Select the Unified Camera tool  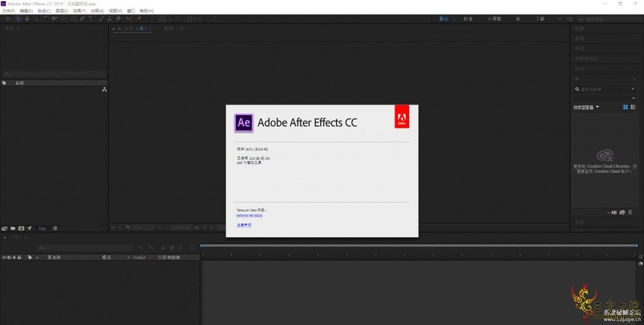(x=54, y=19)
